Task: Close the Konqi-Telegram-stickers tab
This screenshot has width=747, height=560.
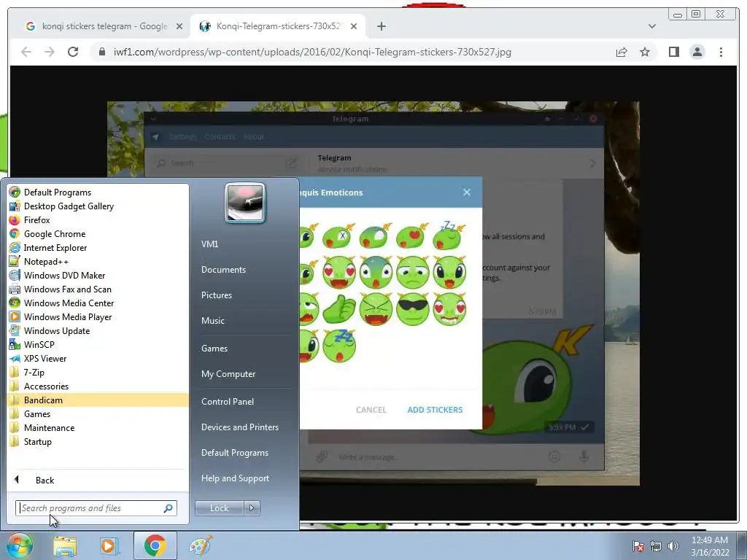Action: pos(354,26)
